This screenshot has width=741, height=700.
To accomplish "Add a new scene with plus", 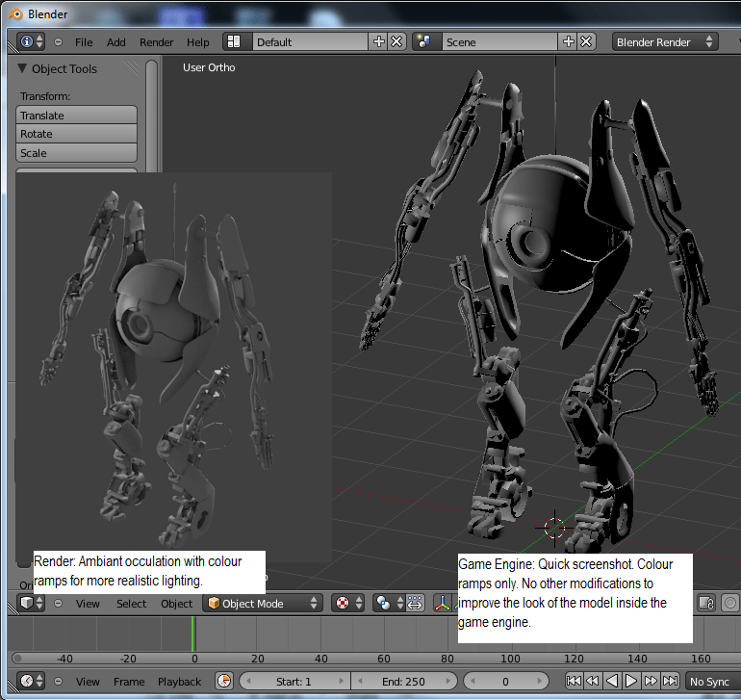I will (568, 41).
